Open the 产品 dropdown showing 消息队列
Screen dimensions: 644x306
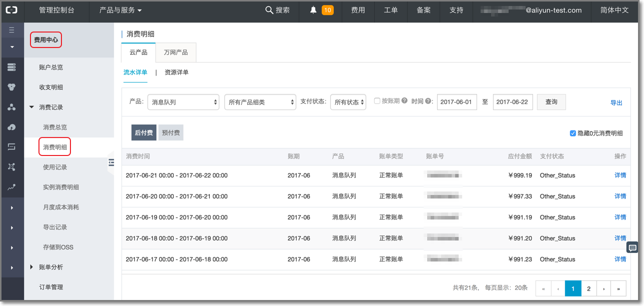(x=183, y=102)
